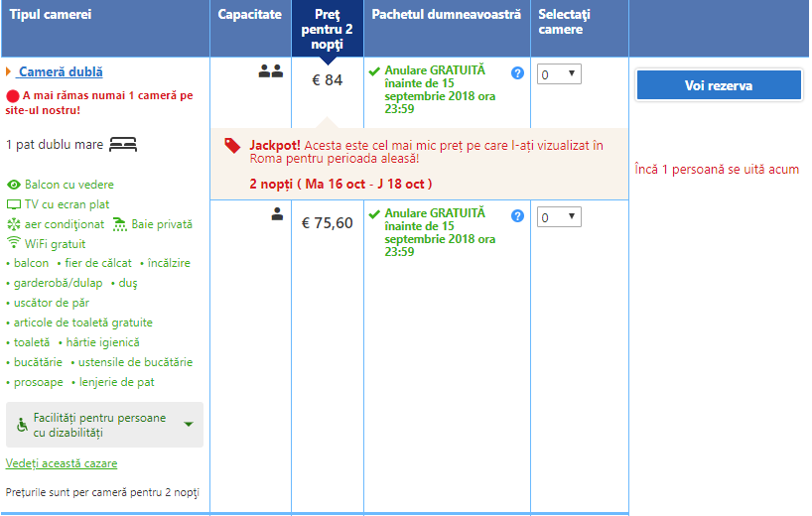Click the private bathroom shower icon

click(x=120, y=224)
